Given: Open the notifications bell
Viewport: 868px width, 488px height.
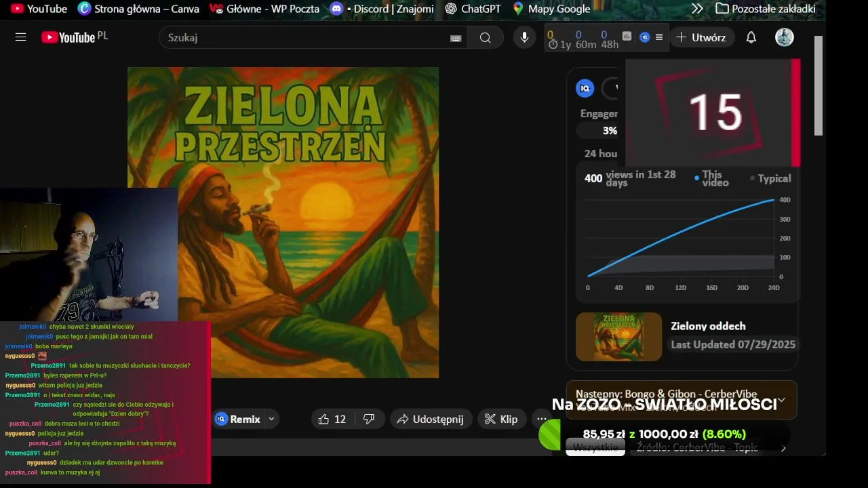Looking at the screenshot, I should tap(751, 37).
